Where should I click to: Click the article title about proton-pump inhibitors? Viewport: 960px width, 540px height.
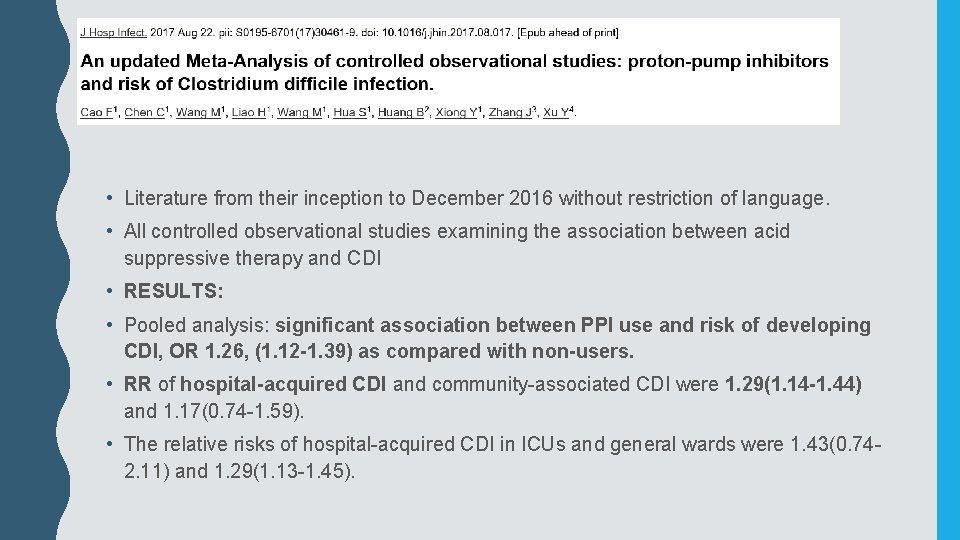(453, 72)
